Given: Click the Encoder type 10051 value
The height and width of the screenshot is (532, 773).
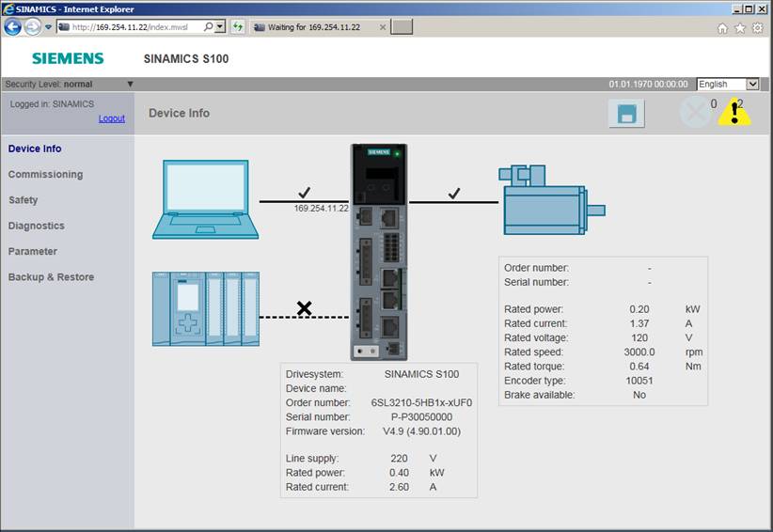Looking at the screenshot, I should point(639,381).
